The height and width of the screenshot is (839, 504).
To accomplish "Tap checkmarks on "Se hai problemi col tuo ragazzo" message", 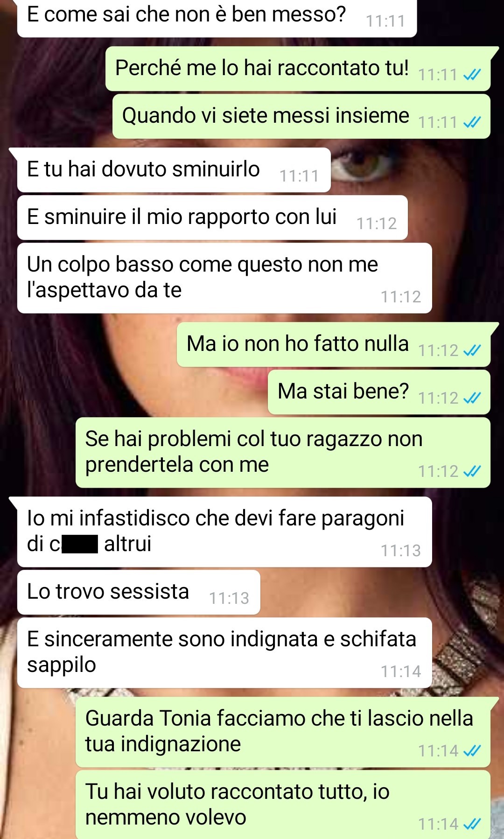I will pyautogui.click(x=472, y=471).
